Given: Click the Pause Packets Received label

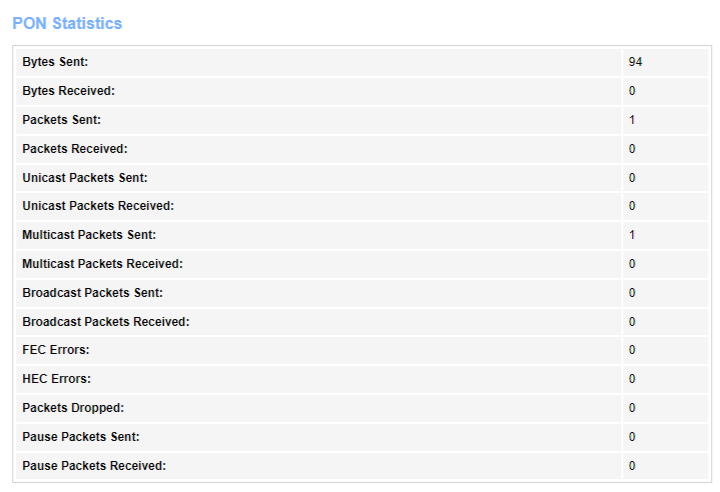Looking at the screenshot, I should coord(94,466).
